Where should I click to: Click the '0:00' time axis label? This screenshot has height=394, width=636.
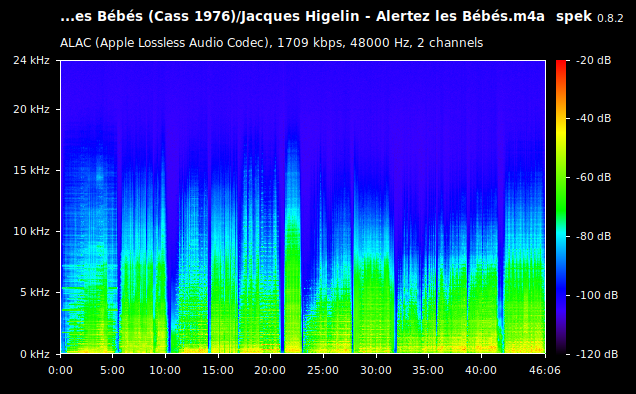(x=60, y=370)
